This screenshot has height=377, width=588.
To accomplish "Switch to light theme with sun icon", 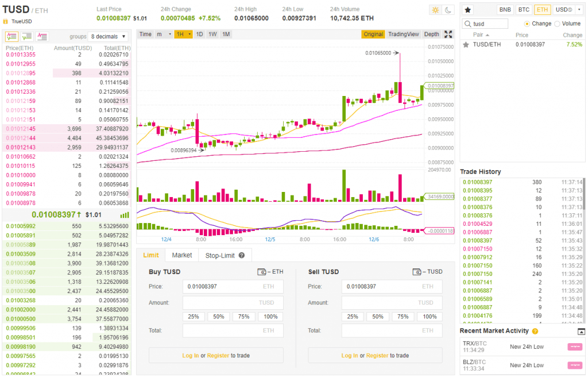I will click(435, 10).
